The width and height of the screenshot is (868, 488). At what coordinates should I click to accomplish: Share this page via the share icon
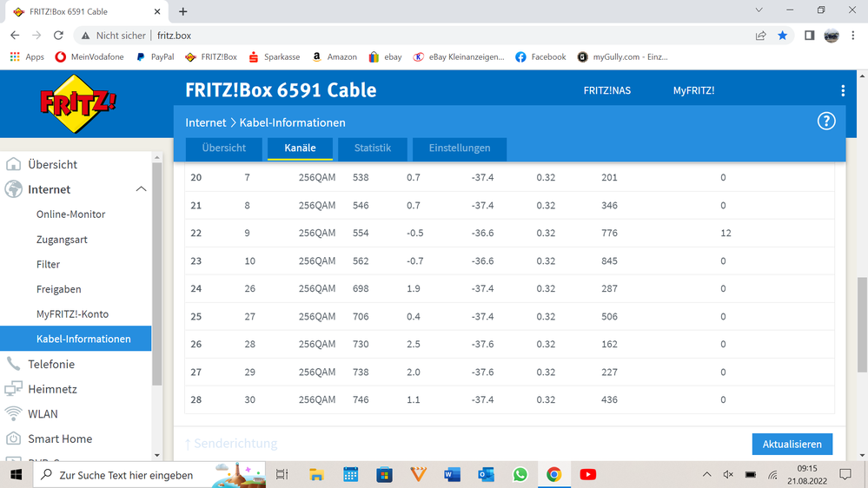[x=760, y=36]
